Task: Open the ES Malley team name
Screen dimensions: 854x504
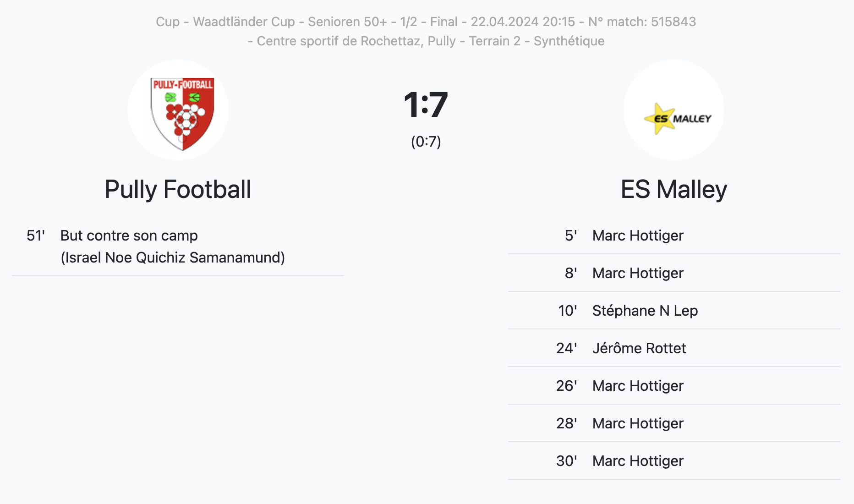Action: click(x=673, y=189)
